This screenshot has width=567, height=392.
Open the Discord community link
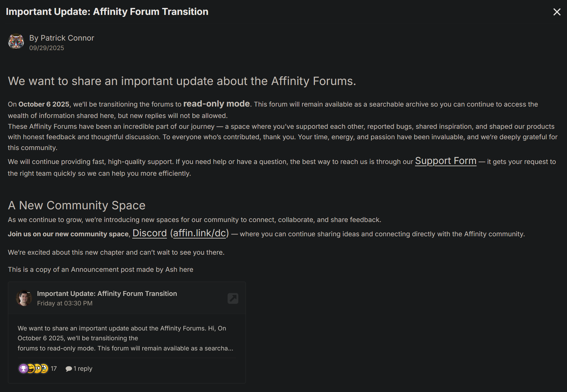149,233
